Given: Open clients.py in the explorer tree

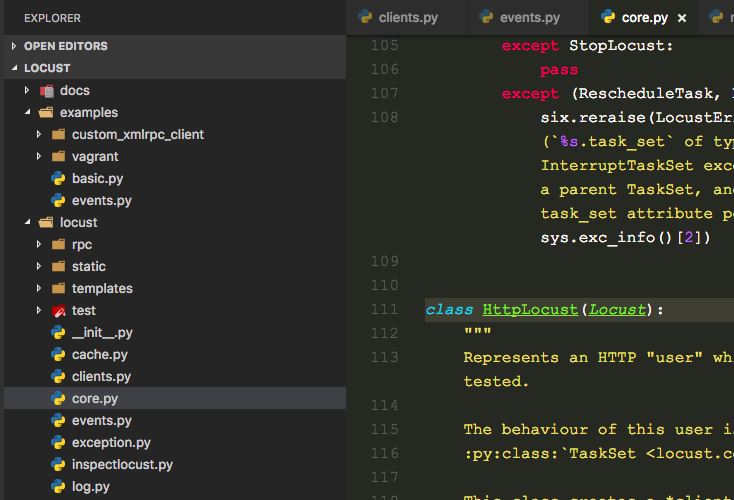Looking at the screenshot, I should 175,376.
